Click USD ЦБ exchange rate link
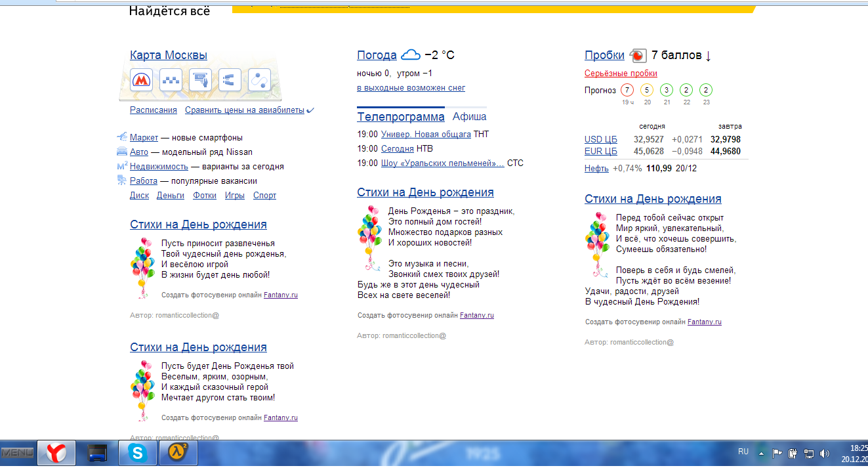The width and height of the screenshot is (868, 468). [601, 140]
